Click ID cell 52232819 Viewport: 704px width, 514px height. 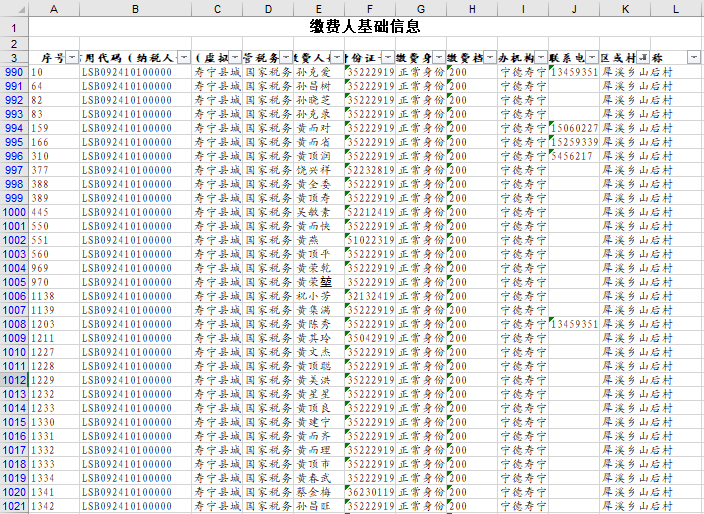pos(370,170)
